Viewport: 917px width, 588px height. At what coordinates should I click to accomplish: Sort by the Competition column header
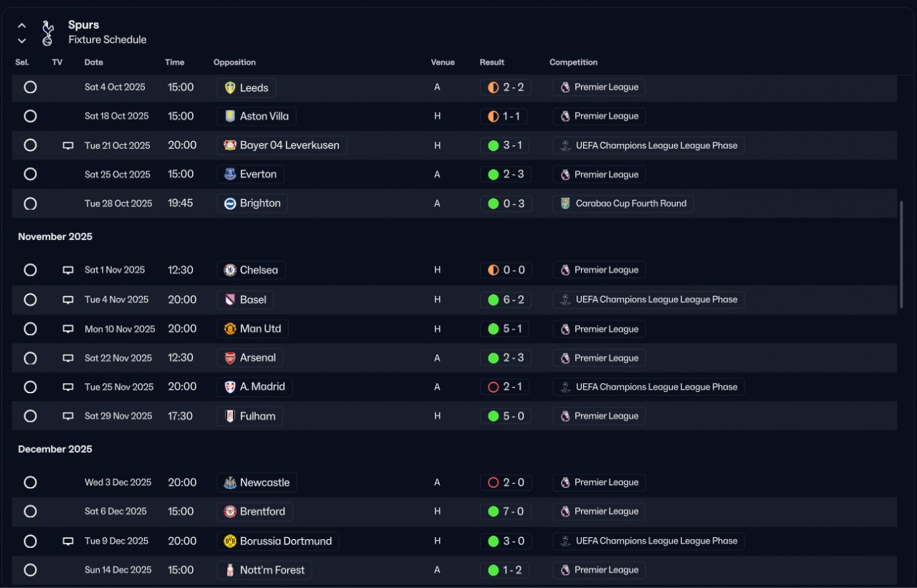point(573,62)
